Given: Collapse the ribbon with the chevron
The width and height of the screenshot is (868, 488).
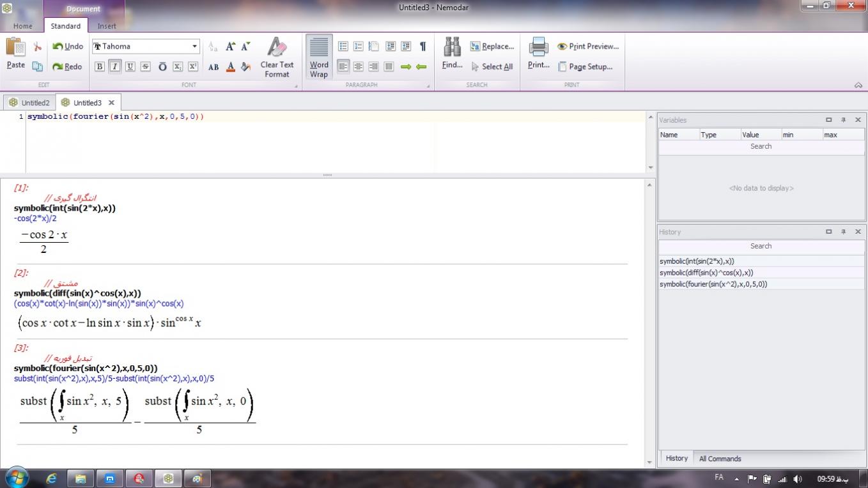Looking at the screenshot, I should click(x=858, y=85).
